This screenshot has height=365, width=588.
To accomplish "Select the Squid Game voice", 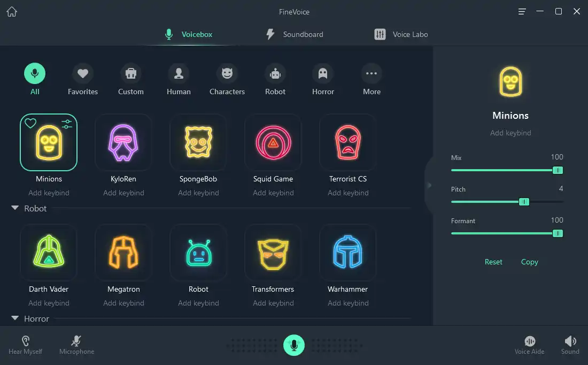I will [x=273, y=142].
